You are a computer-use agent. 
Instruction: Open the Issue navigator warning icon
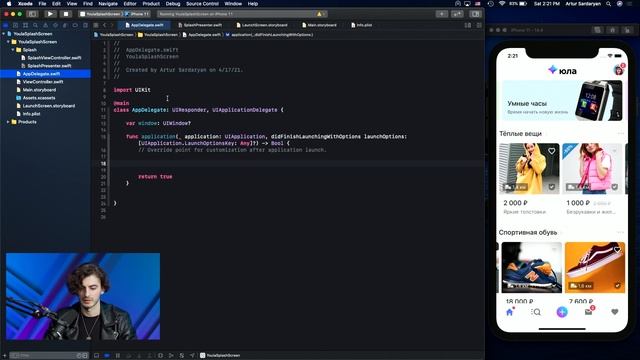pyautogui.click(x=45, y=25)
